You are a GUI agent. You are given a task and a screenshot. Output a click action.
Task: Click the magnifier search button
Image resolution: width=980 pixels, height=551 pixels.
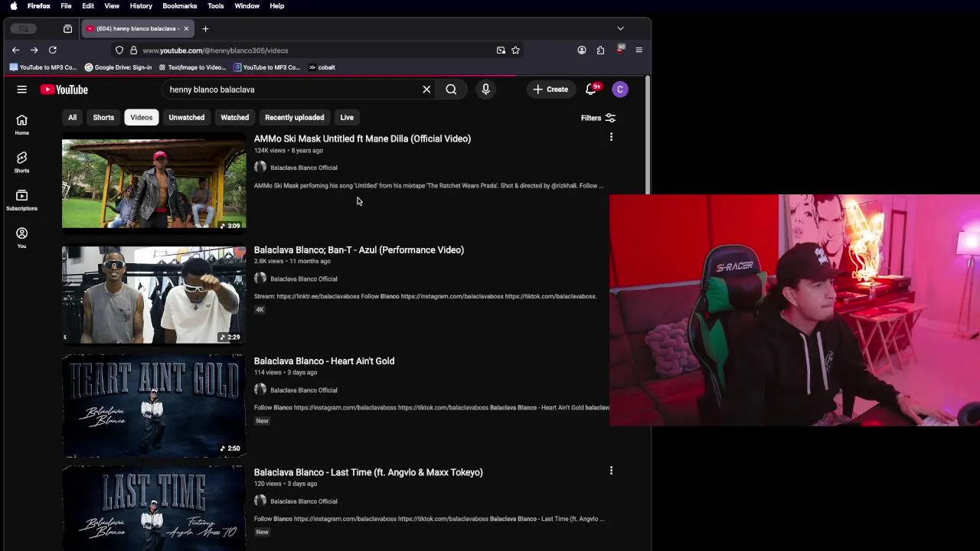pos(451,90)
